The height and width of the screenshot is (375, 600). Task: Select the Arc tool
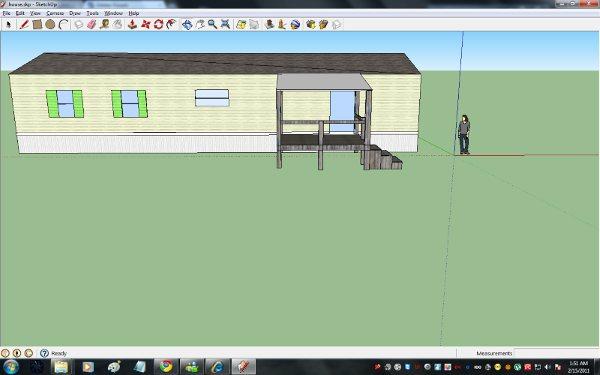point(64,24)
